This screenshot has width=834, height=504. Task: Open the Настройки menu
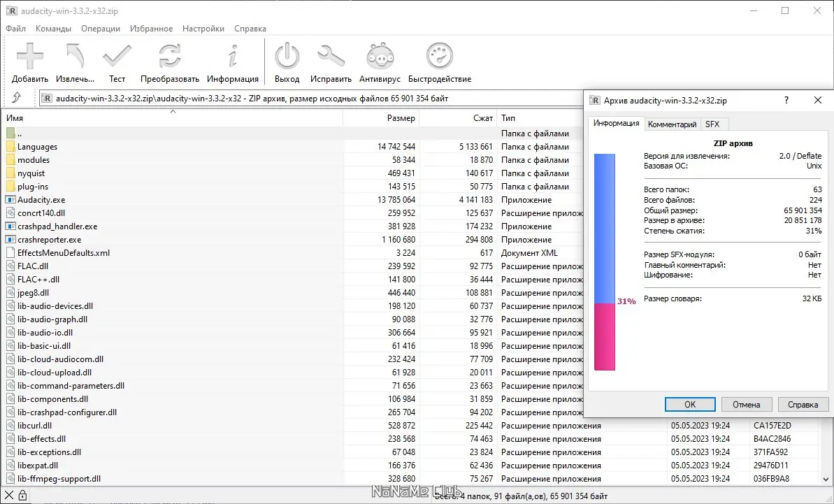click(203, 29)
